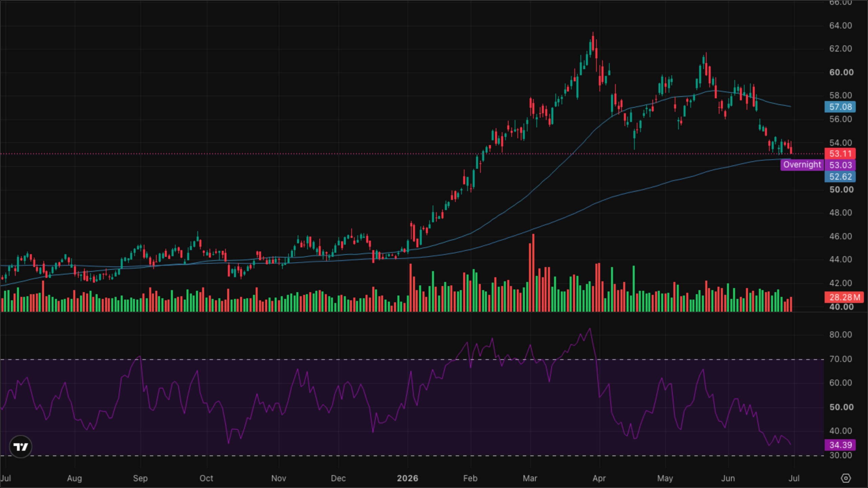Select the 57.08 moving average label
The height and width of the screenshot is (488, 868).
[x=840, y=107]
